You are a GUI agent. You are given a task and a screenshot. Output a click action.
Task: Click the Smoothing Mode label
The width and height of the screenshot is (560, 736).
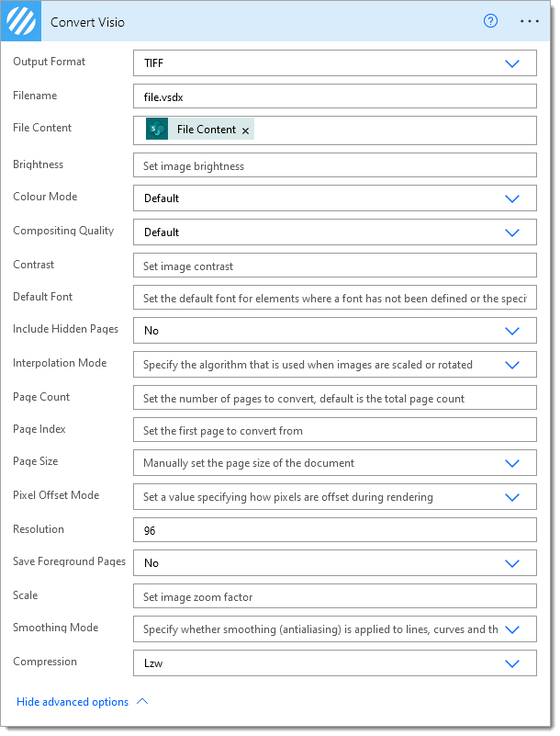coord(56,628)
